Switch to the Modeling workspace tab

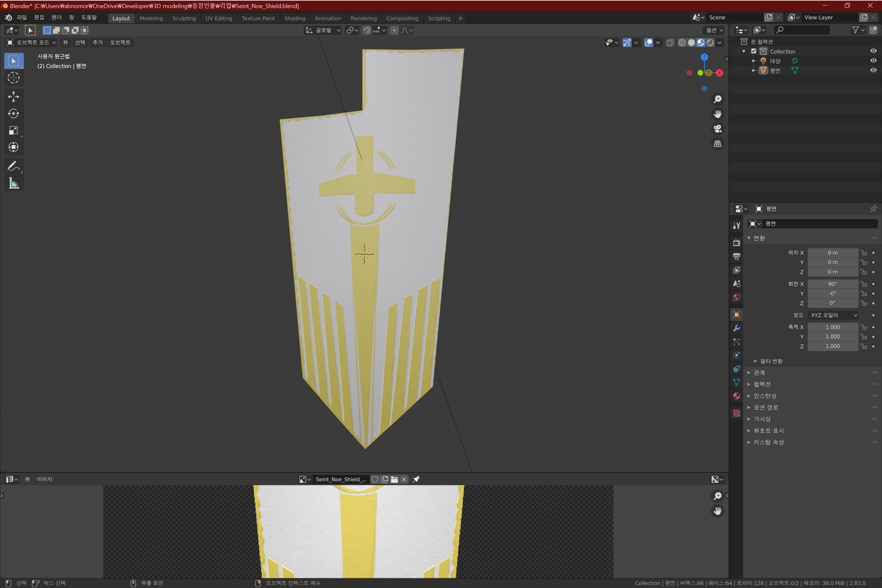point(151,18)
